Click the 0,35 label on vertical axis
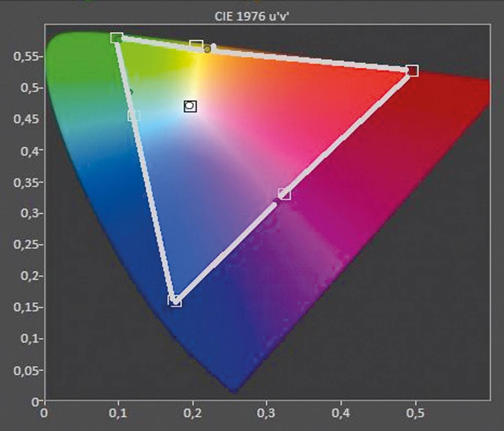504x431 pixels. [26, 182]
